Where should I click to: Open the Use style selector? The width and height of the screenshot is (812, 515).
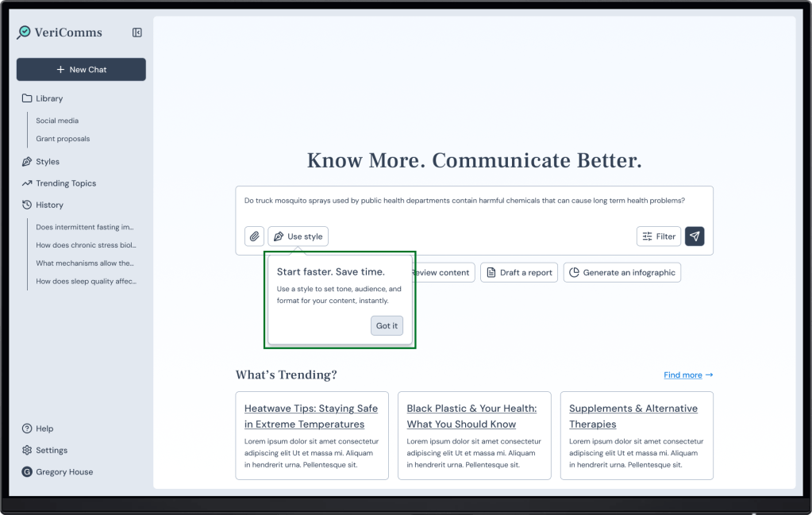tap(298, 236)
